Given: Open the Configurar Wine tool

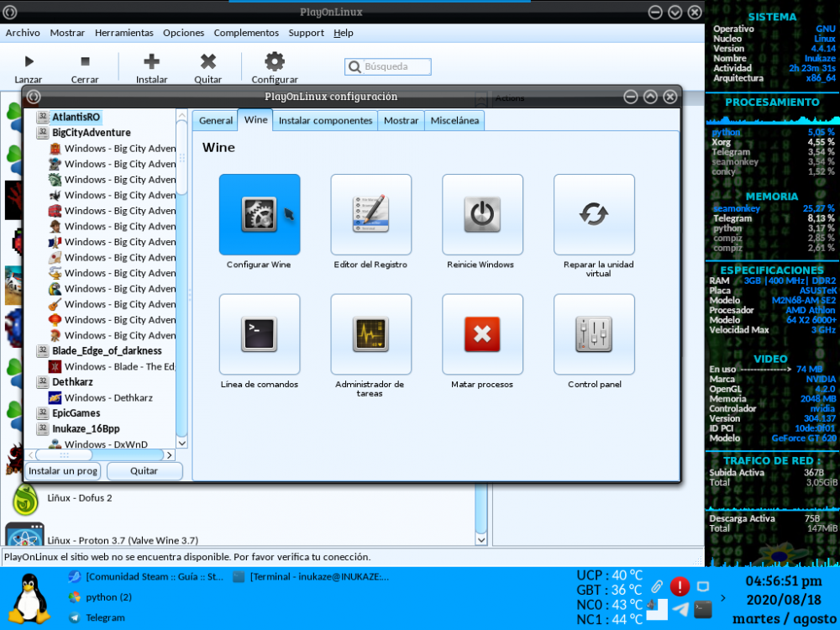Looking at the screenshot, I should [259, 215].
